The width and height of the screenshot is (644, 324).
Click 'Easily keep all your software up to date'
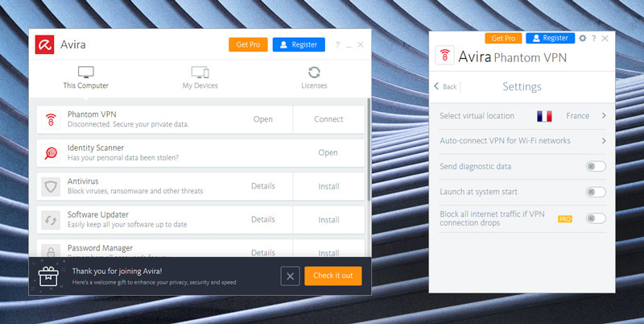click(127, 225)
